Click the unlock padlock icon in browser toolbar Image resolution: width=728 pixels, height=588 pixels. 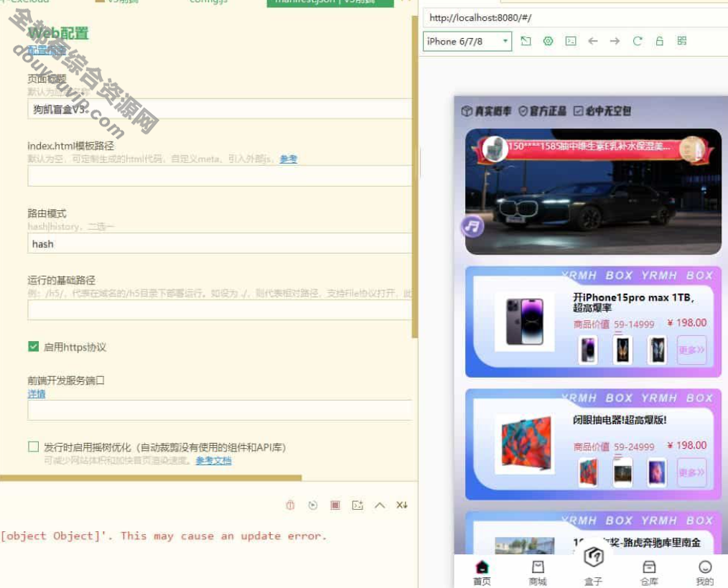click(x=659, y=42)
